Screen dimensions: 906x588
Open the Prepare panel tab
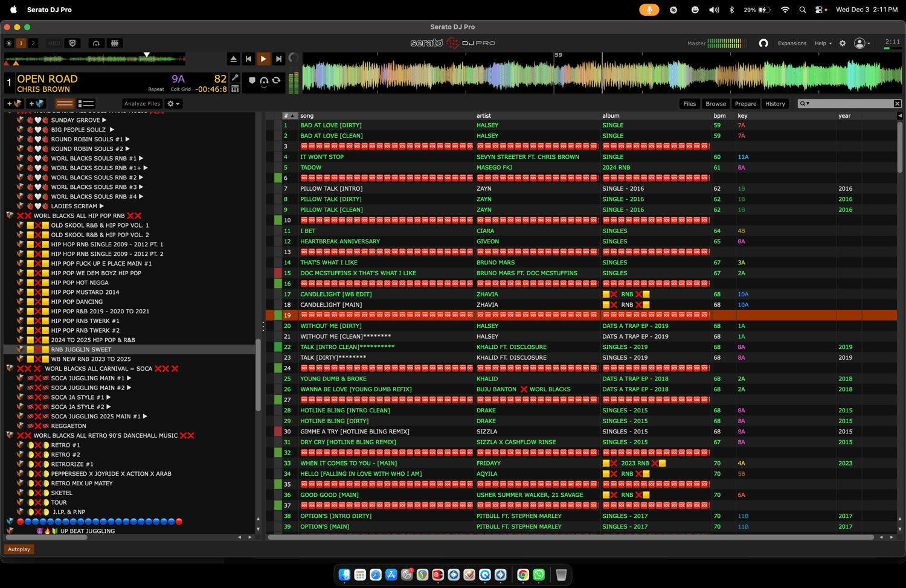pos(745,104)
